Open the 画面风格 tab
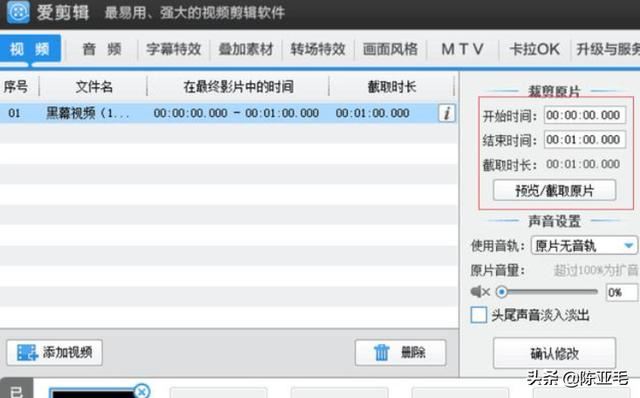This screenshot has width=640, height=398. click(390, 49)
